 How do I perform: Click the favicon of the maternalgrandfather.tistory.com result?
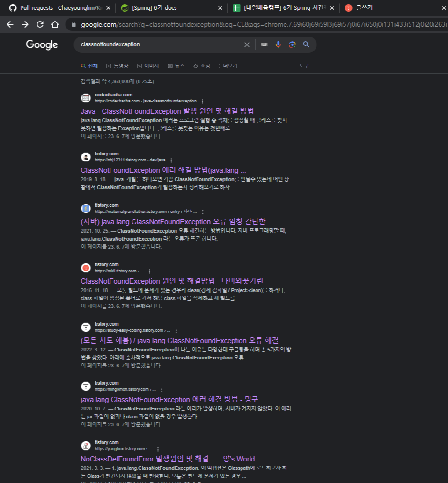tap(86, 209)
